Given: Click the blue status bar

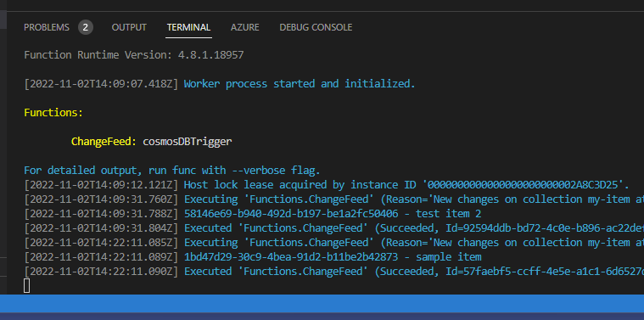Looking at the screenshot, I should (x=322, y=303).
